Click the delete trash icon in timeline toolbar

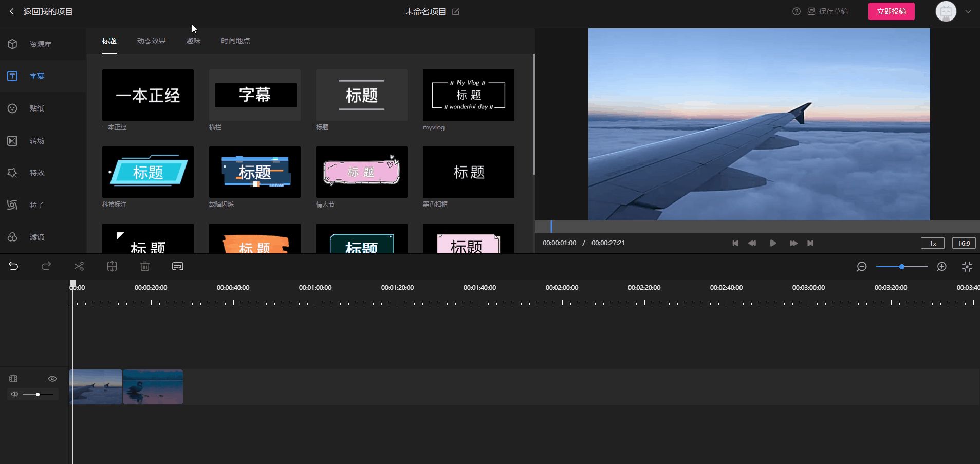pyautogui.click(x=145, y=266)
